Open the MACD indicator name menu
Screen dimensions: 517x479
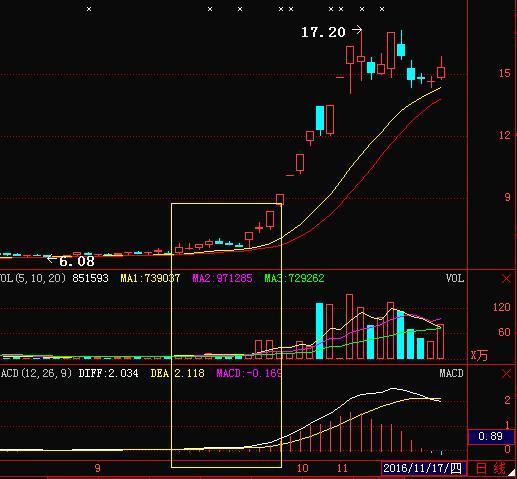tap(451, 373)
